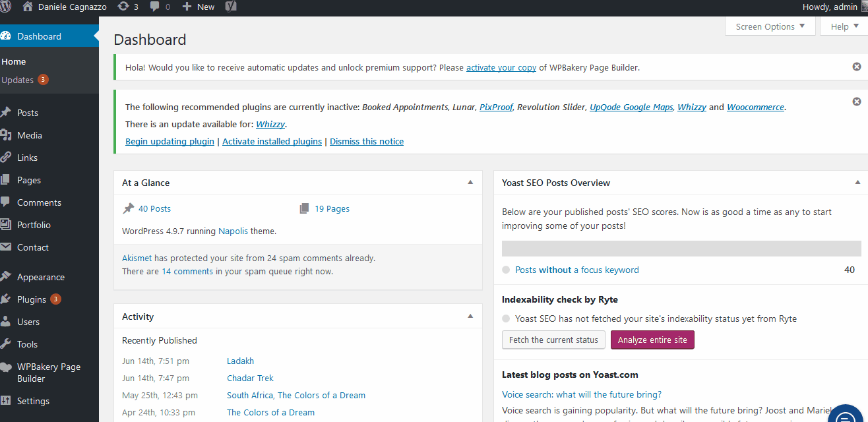Collapse the At a Glance panel
Viewport: 868px width, 422px height.
(x=470, y=183)
